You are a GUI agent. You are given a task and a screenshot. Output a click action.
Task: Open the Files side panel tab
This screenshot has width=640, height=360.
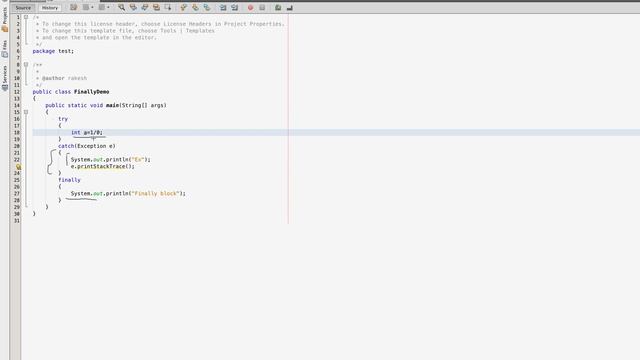click(4, 48)
